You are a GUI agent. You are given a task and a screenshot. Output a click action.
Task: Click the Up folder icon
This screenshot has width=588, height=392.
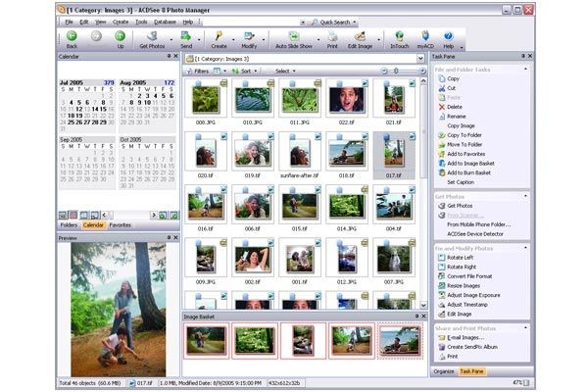click(x=121, y=37)
